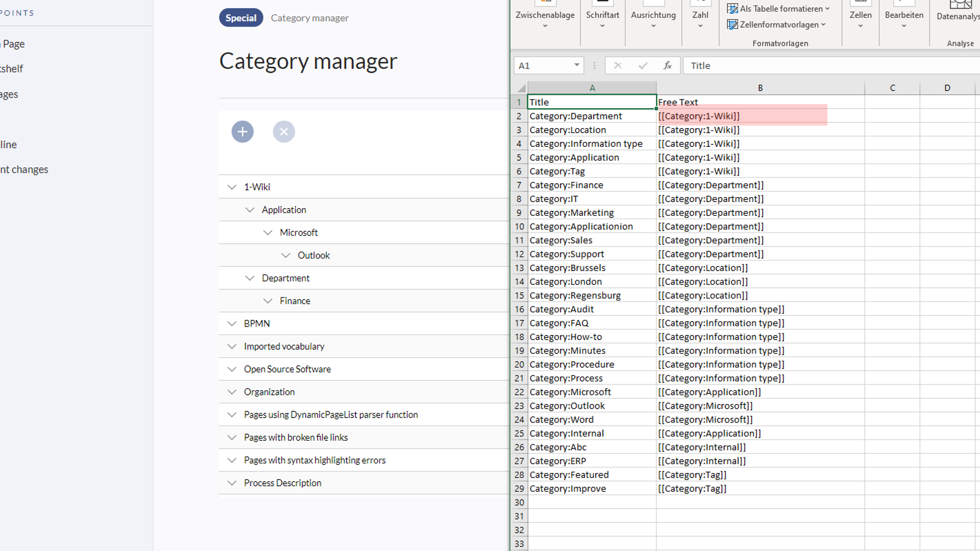Select the Organization category row

tap(364, 392)
